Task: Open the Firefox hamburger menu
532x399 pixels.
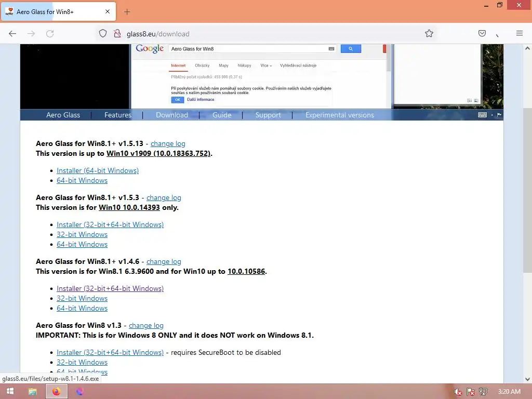Action: pyautogui.click(x=520, y=33)
